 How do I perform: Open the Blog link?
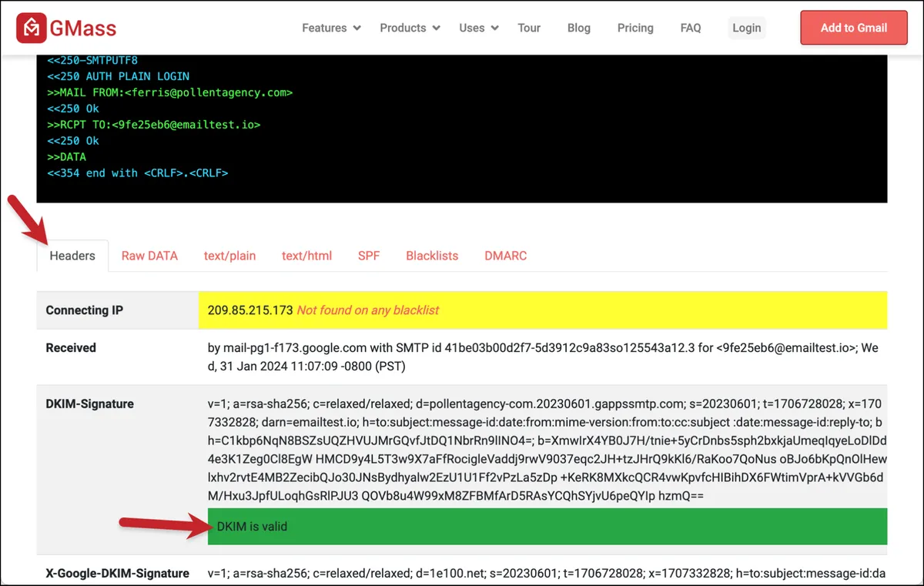click(579, 28)
